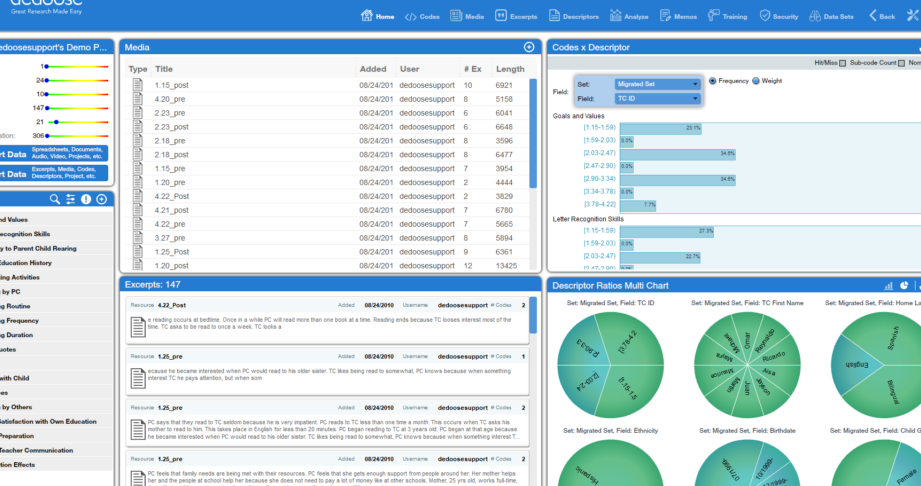Open the Field dropdown showing TC ID

click(657, 99)
